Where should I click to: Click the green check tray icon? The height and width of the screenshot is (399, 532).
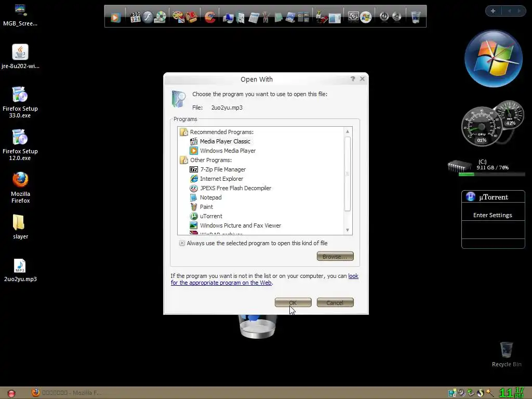point(471,393)
